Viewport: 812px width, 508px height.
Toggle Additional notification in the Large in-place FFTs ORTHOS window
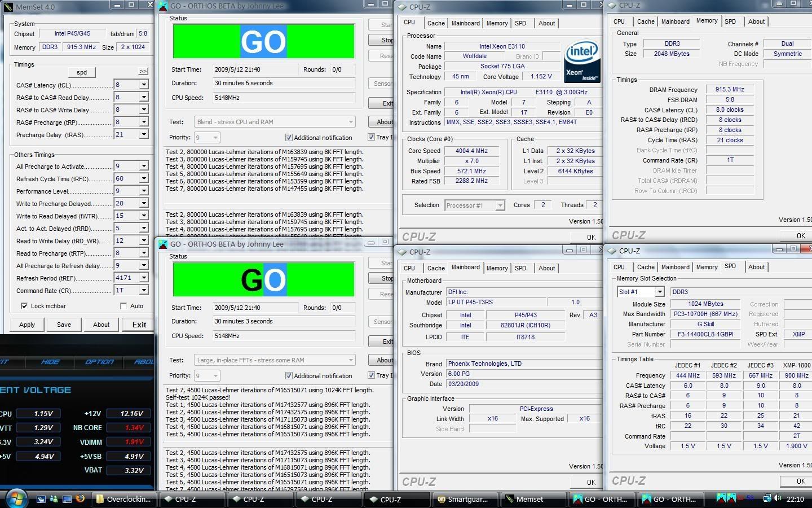(289, 376)
